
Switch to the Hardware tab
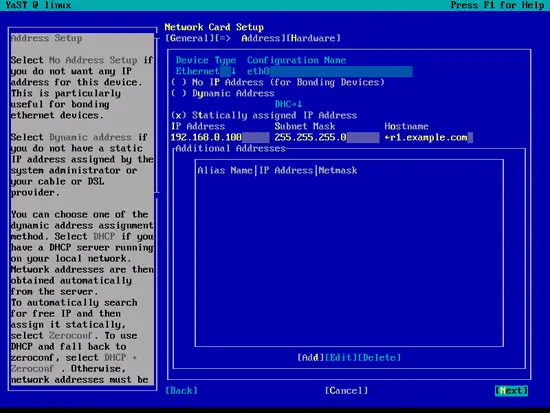tap(314, 38)
